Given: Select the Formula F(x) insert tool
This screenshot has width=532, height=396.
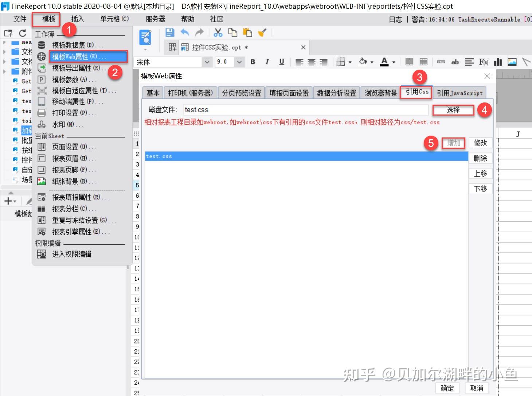Looking at the screenshot, I should pyautogui.click(x=484, y=62).
